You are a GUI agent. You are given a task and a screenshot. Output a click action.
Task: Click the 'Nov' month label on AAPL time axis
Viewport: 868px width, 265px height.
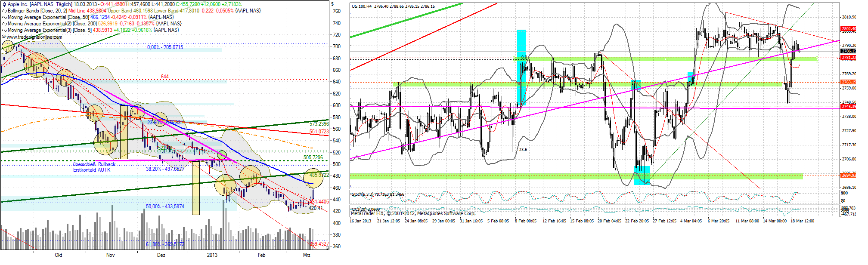(x=111, y=255)
